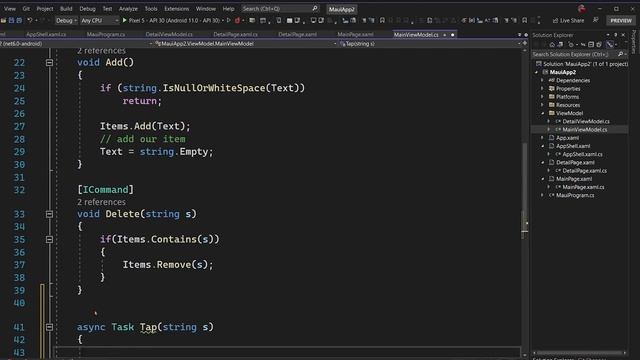Select App.xaml in Solution Explorer

[567, 138]
